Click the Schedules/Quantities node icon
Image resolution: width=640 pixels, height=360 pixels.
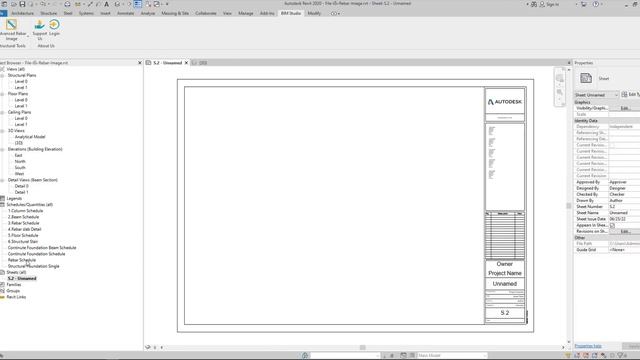click(2, 204)
